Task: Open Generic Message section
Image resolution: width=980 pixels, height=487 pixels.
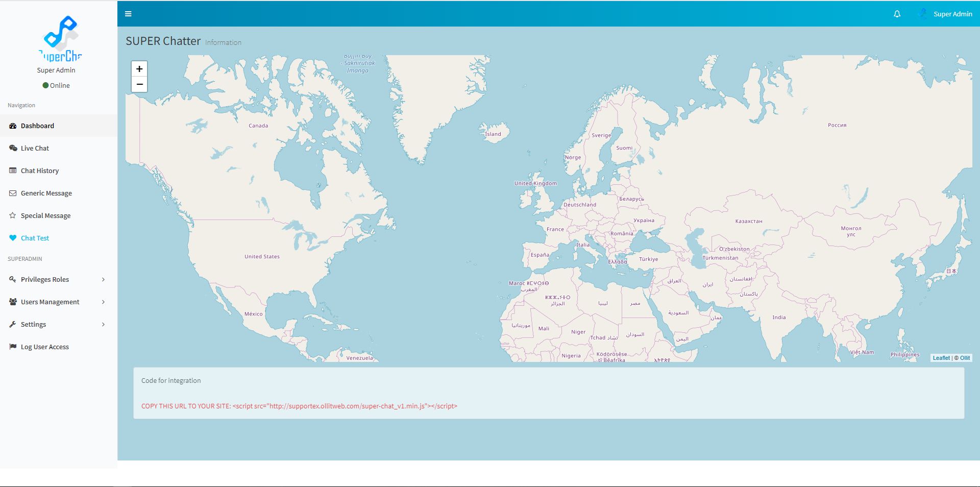Action: [x=59, y=193]
